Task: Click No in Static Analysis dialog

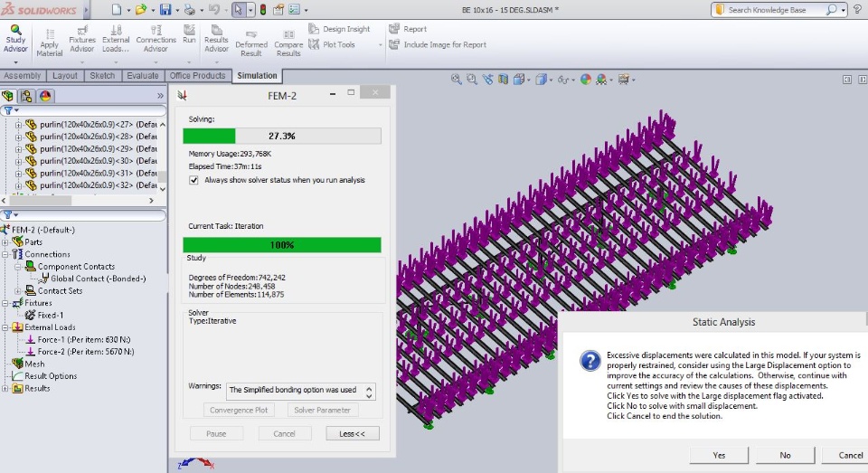Action: (x=785, y=455)
